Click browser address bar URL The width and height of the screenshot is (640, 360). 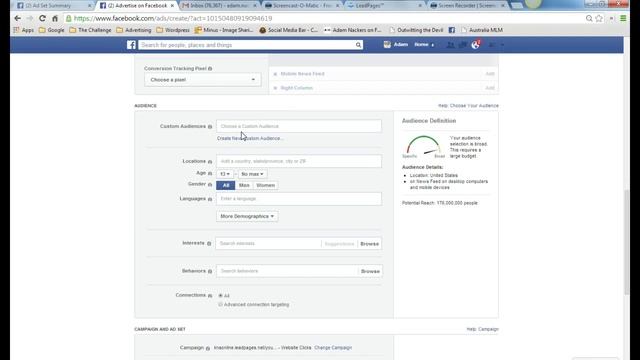[x=173, y=18]
